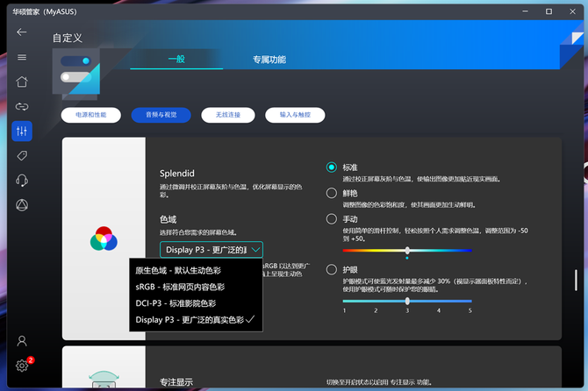Open the user account icon

(x=22, y=341)
